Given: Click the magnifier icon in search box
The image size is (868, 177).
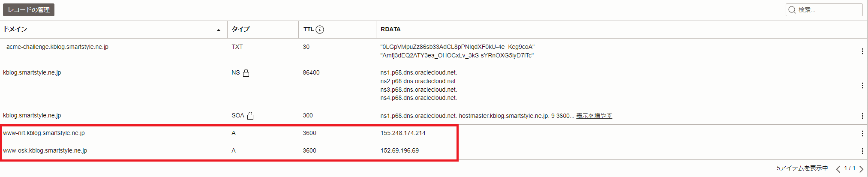Looking at the screenshot, I should [792, 10].
